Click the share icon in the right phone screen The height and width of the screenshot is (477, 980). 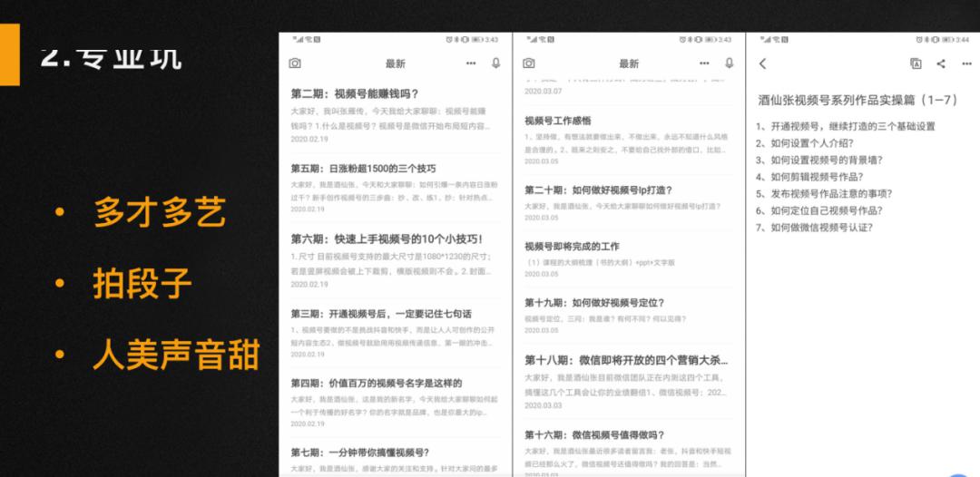click(x=941, y=63)
